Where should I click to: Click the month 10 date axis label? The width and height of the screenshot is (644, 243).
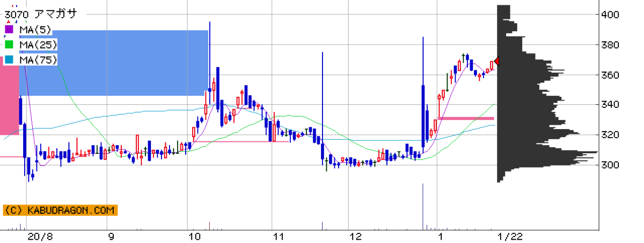tap(195, 236)
